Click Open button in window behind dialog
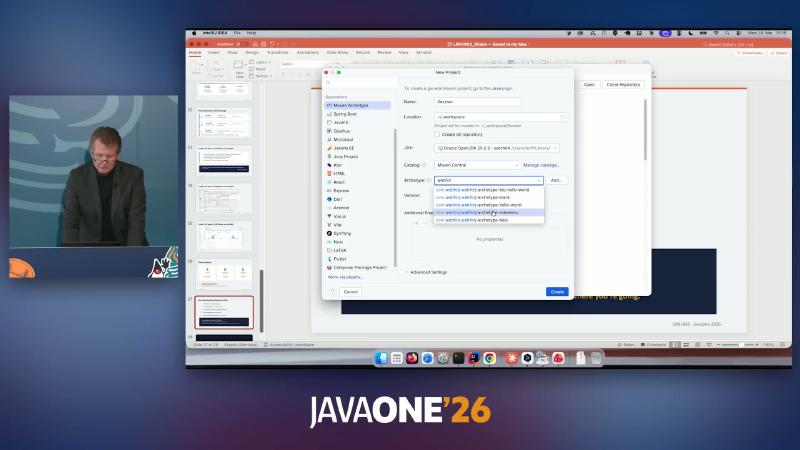Viewport: 800px width, 450px height. 589,85
